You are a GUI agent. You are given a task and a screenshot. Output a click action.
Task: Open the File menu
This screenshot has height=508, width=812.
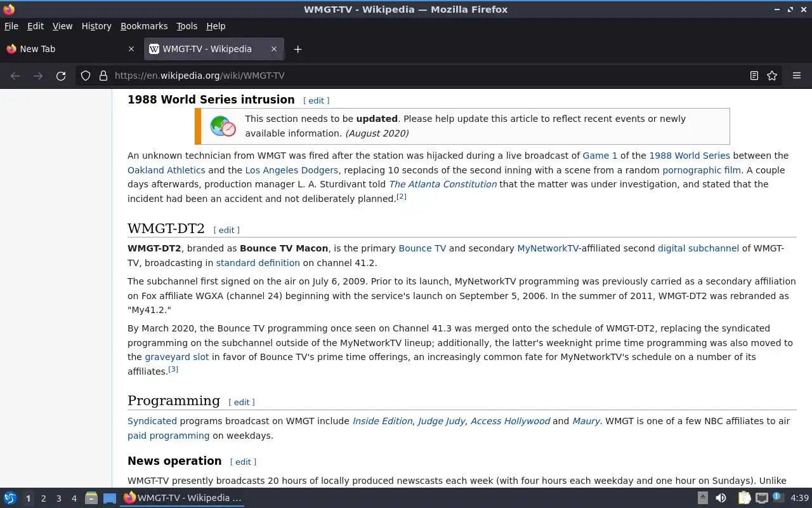click(x=11, y=26)
